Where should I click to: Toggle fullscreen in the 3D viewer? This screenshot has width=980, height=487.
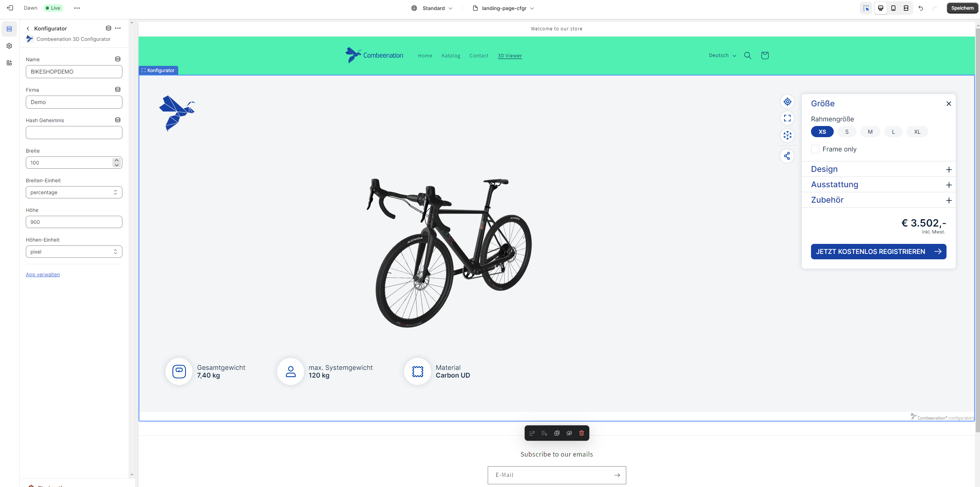(787, 118)
